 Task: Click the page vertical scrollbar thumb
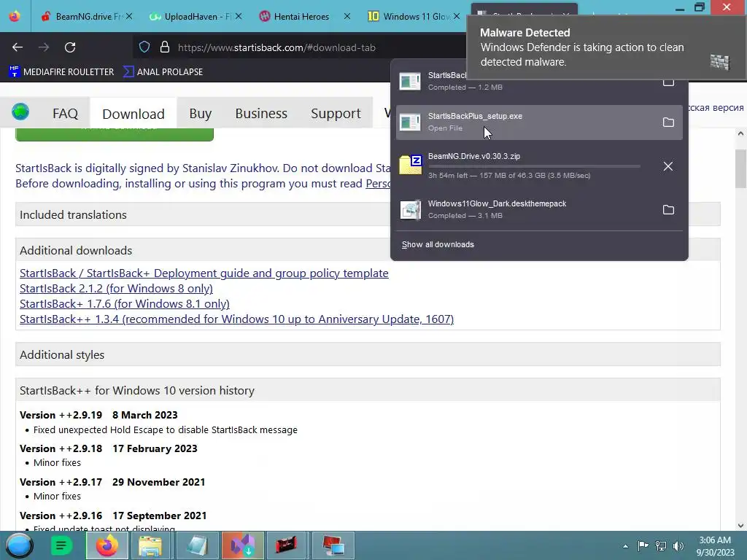pyautogui.click(x=740, y=168)
